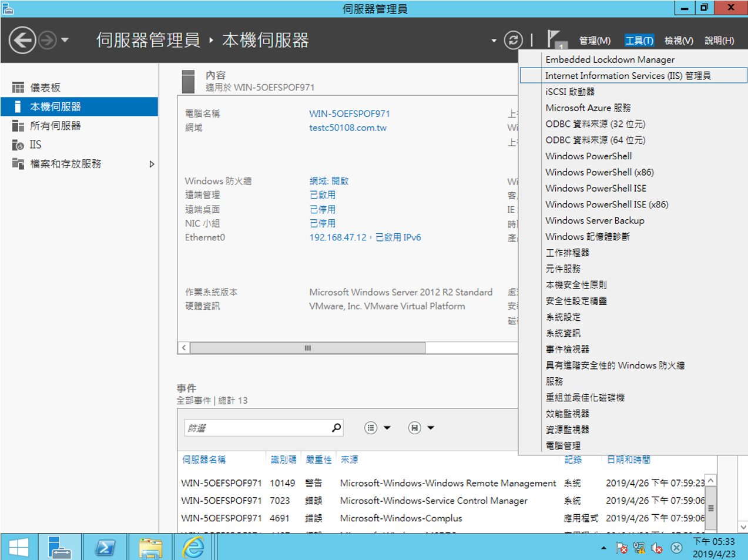748x560 pixels.
Task: Open the 管理(M) menu
Action: pos(595,41)
